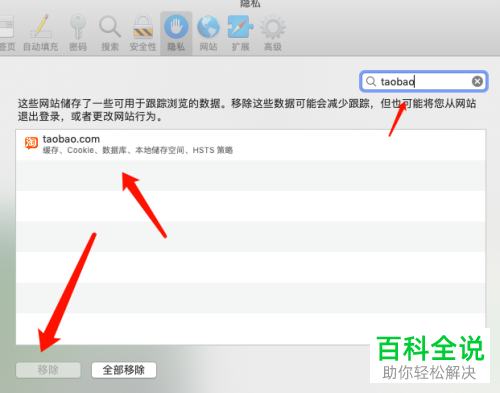Open the Passwords (密码) preferences pane
This screenshot has height=393, width=500.
tap(78, 33)
